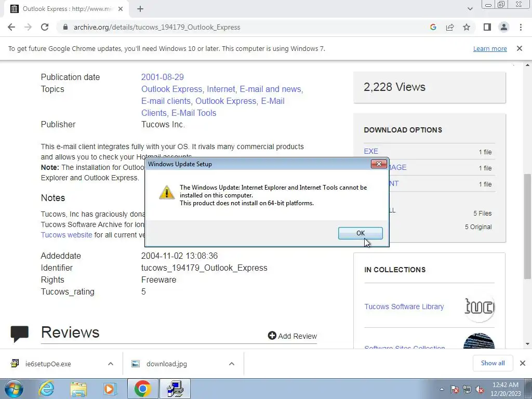Open publication date 2001-08-29 link
This screenshot has width=532, height=399.
point(163,77)
